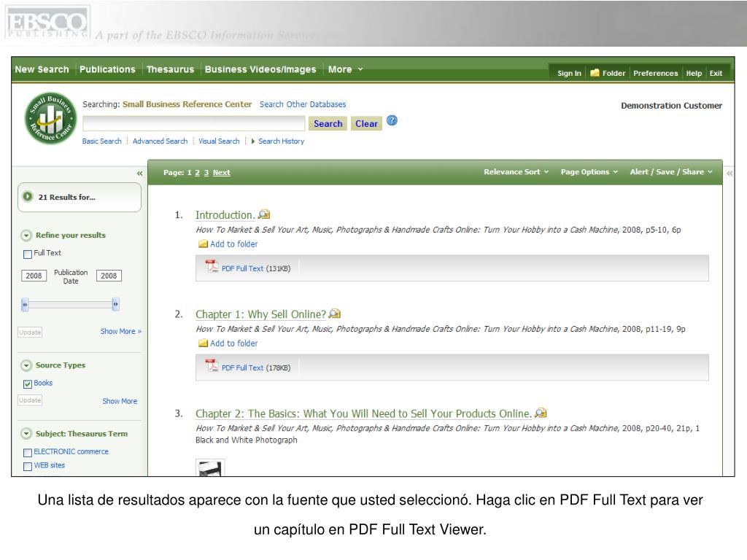Image resolution: width=747 pixels, height=560 pixels.
Task: Click Update under Publication Date
Action: [x=30, y=332]
